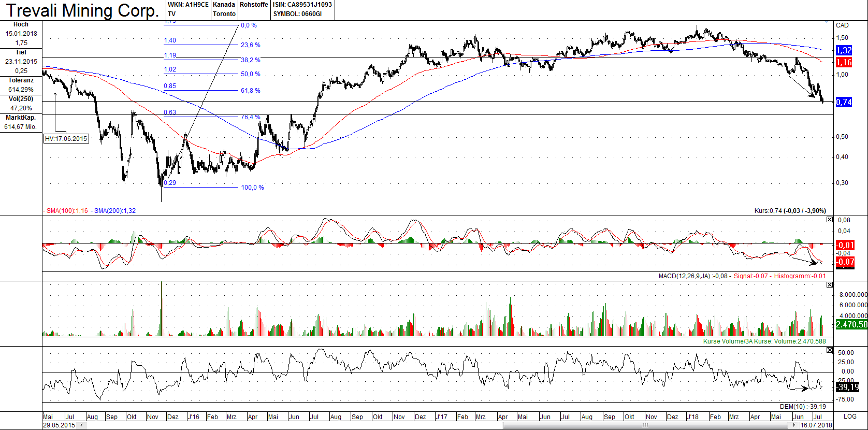Close the Volume indicator panel

pos(830,285)
